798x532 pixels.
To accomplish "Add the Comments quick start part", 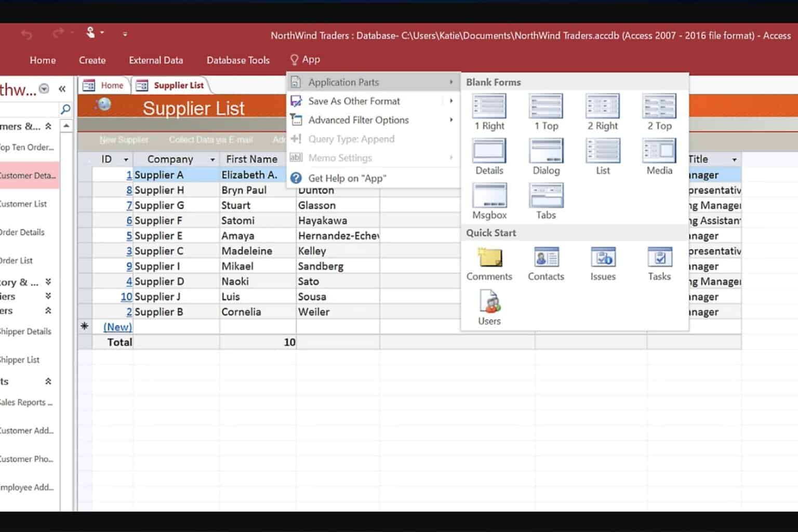I will [489, 264].
